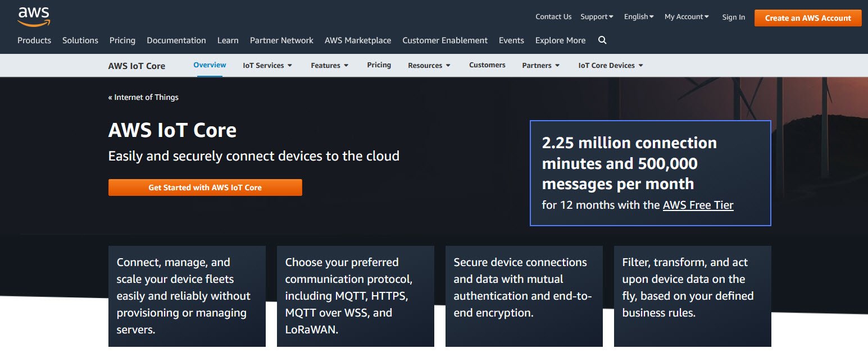
Task: Expand the IoT Services menu
Action: point(267,66)
